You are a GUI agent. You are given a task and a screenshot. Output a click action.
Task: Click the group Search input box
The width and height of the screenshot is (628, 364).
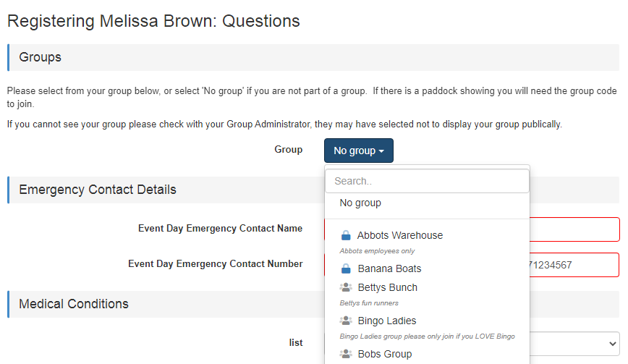click(427, 181)
